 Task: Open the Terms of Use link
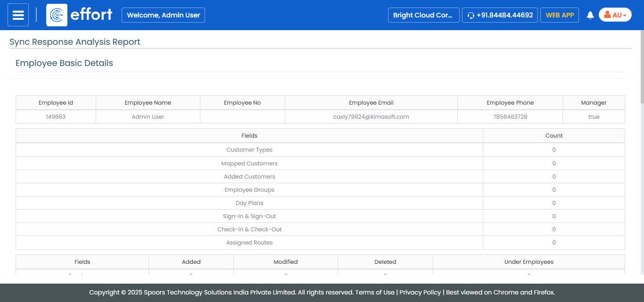(x=375, y=292)
